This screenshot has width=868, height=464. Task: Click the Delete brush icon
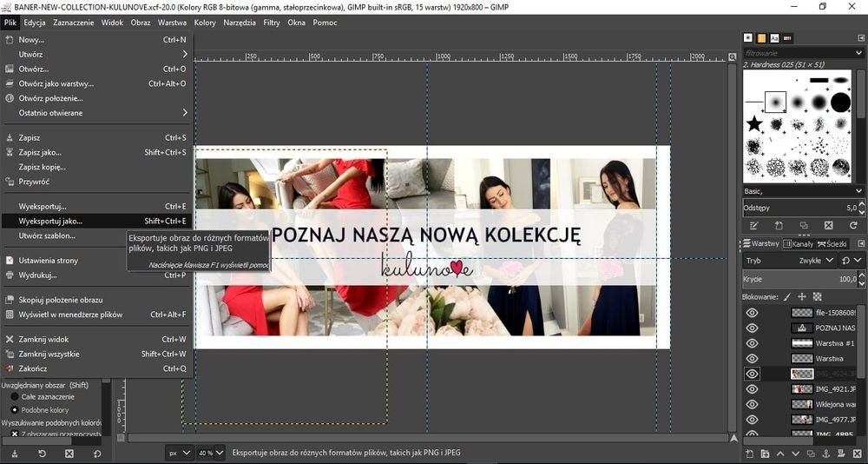(828, 226)
